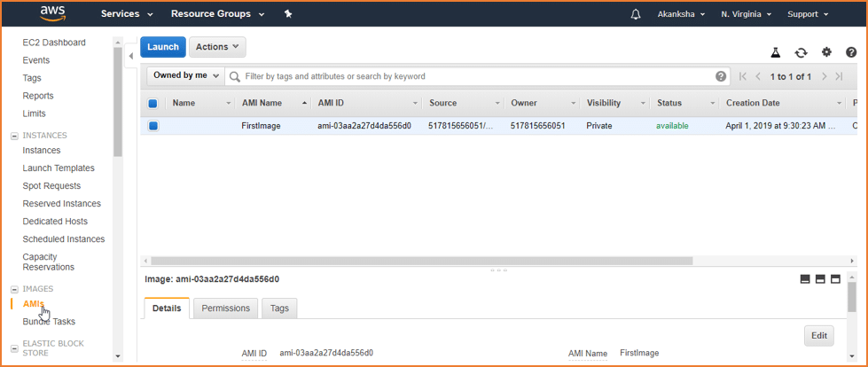Switch to the Permissions tab

click(x=226, y=308)
